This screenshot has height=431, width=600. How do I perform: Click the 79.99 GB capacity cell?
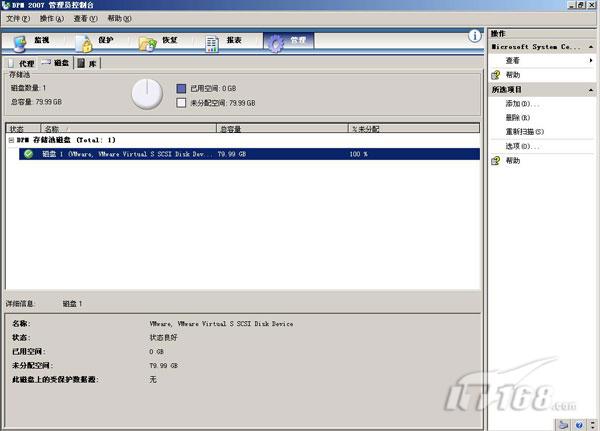click(232, 154)
